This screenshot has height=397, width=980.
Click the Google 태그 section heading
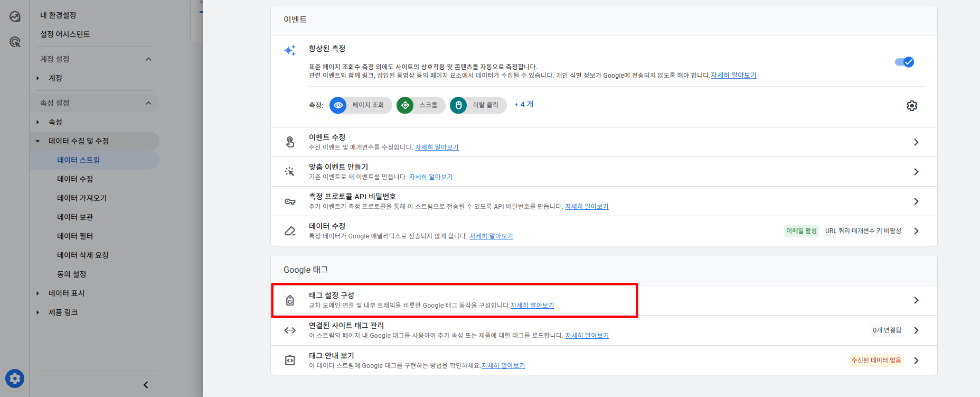pyautogui.click(x=306, y=270)
